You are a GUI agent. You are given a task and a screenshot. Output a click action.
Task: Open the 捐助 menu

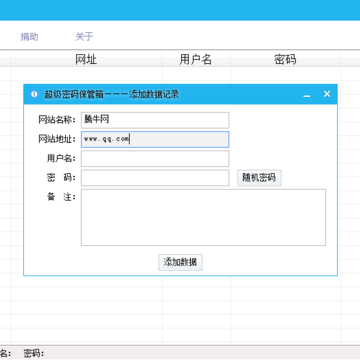tap(29, 37)
